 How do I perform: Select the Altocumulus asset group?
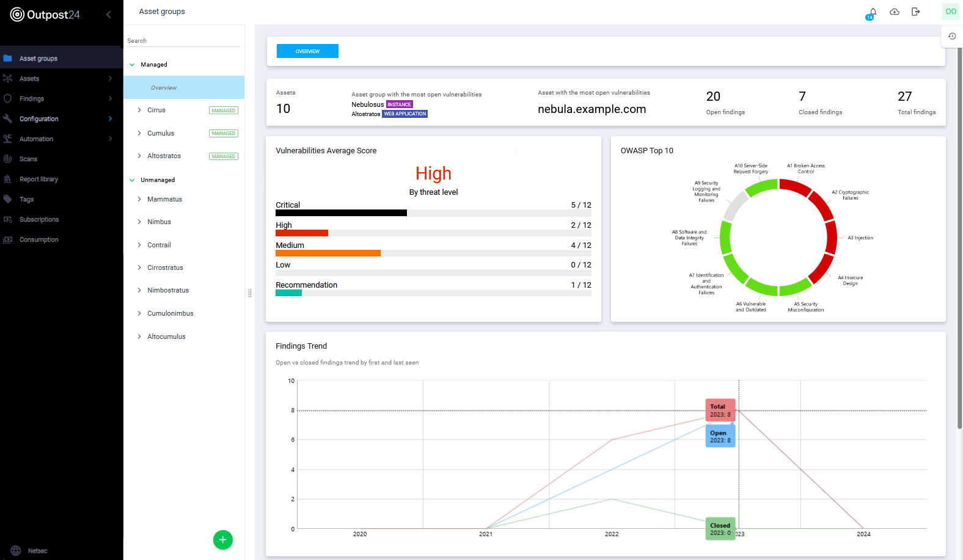tap(166, 336)
